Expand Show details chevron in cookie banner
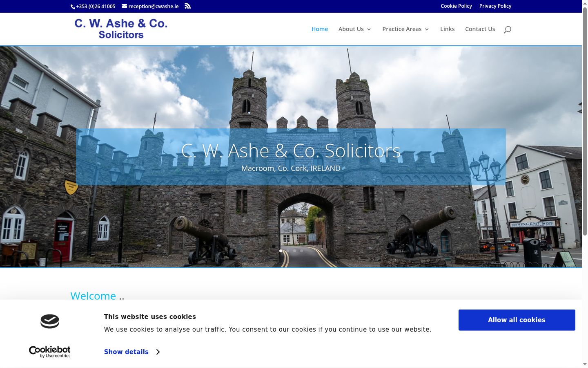The width and height of the screenshot is (588, 368). point(158,352)
